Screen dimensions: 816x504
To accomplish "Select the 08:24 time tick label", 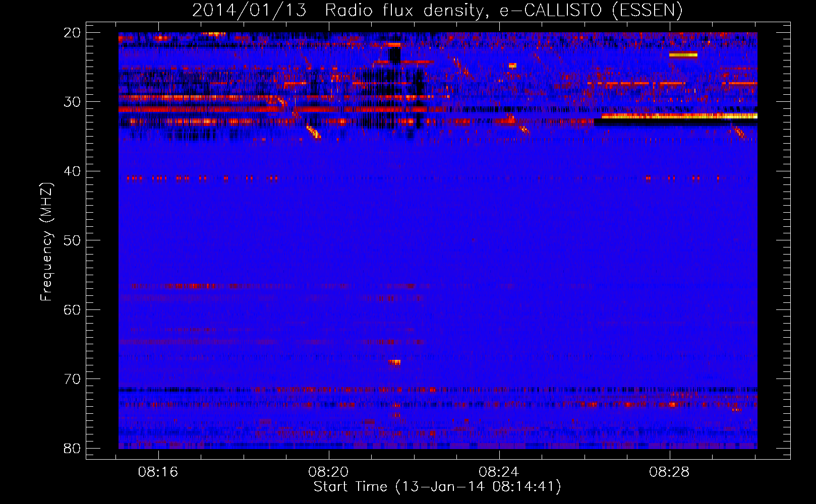I will (x=499, y=472).
